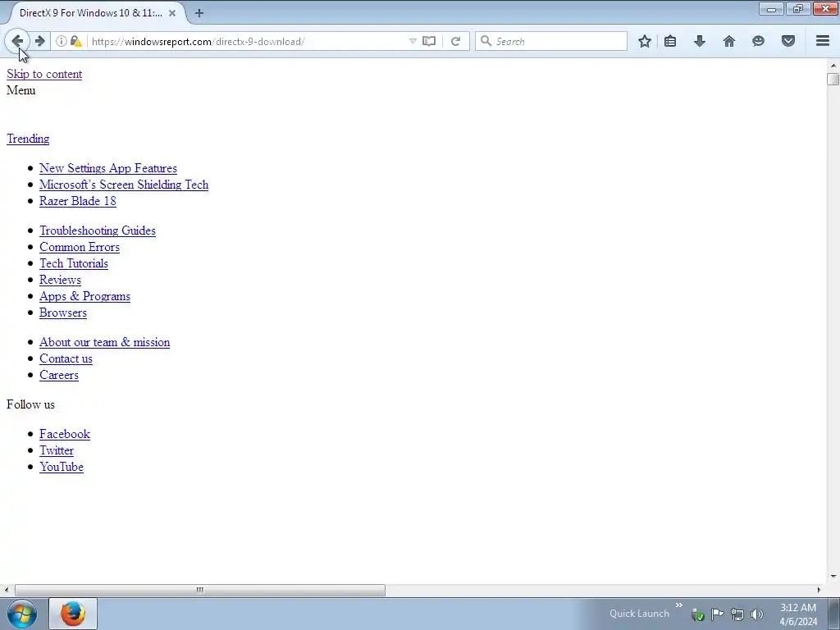Click the scroll down arrow of vertical scrollbar
Viewport: 840px width, 630px height.
click(x=833, y=577)
